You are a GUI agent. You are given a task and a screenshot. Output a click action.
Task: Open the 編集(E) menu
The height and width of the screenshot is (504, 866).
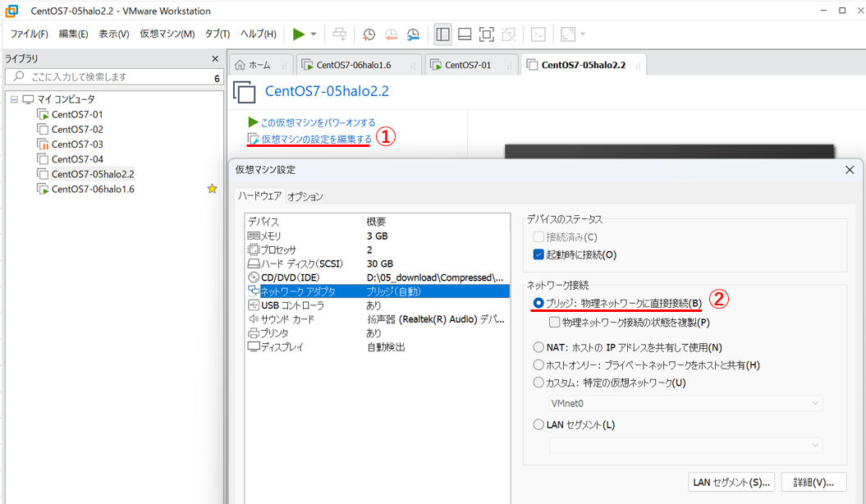73,34
